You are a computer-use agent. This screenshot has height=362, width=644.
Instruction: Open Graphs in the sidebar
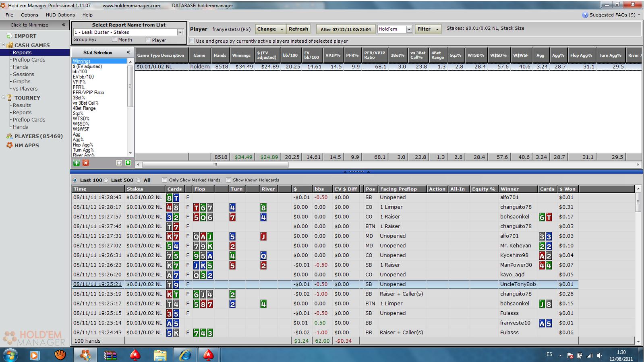tap(22, 81)
